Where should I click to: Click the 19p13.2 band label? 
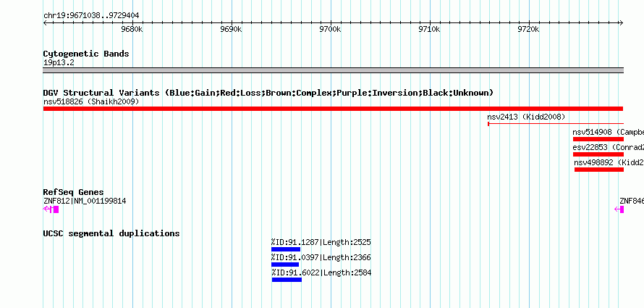pos(59,63)
